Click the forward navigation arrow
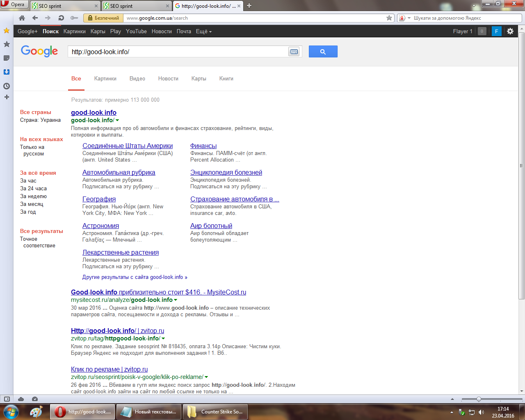This screenshot has width=525, height=420. tap(48, 18)
